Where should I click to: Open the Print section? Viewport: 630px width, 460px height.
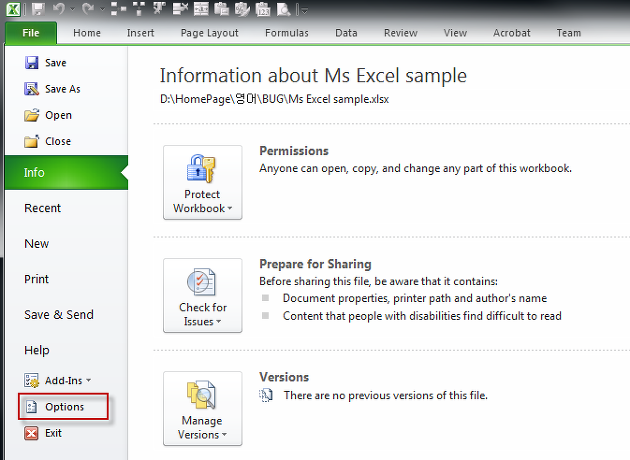tap(36, 279)
